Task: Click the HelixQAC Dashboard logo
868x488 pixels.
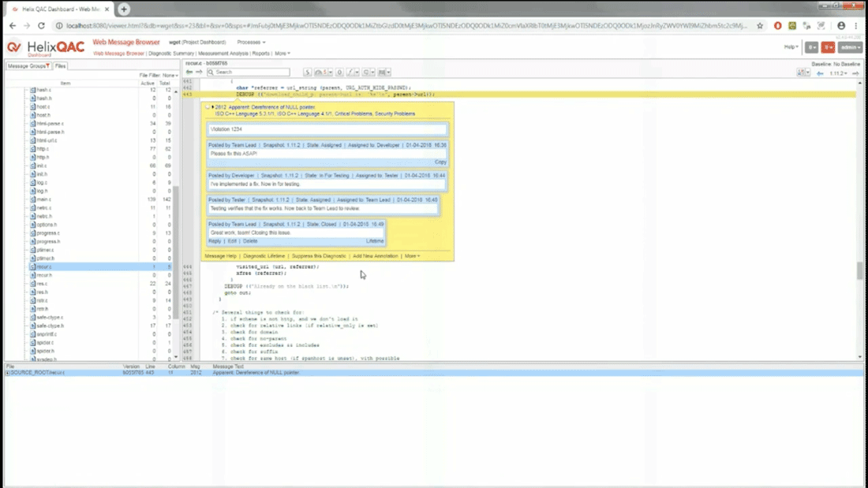Action: 45,47
